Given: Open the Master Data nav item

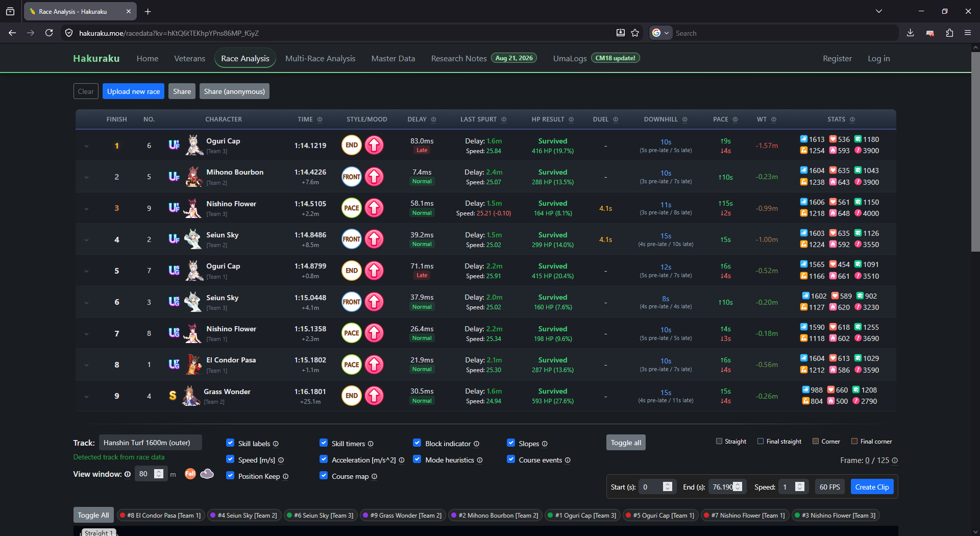Looking at the screenshot, I should pyautogui.click(x=393, y=59).
